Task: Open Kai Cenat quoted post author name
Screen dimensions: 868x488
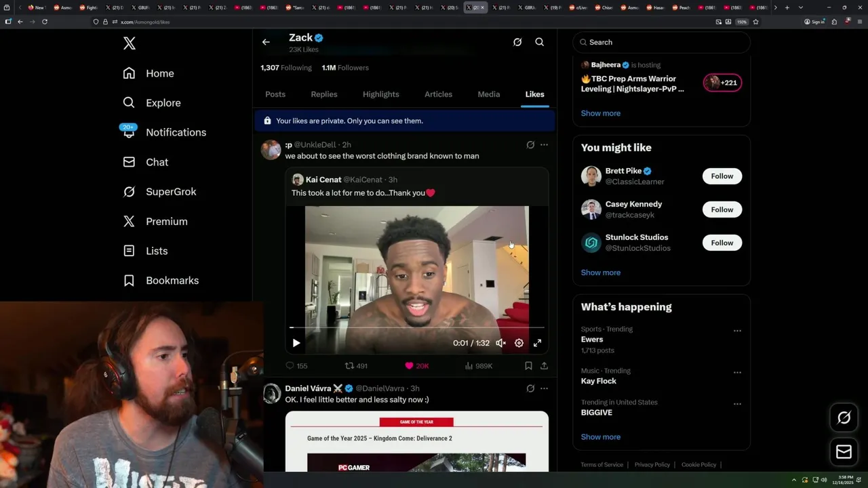Action: tap(323, 180)
